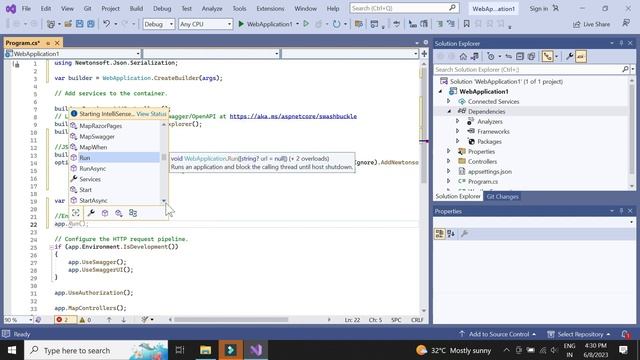Select RunAsync in IntelliSense list

tap(114, 168)
